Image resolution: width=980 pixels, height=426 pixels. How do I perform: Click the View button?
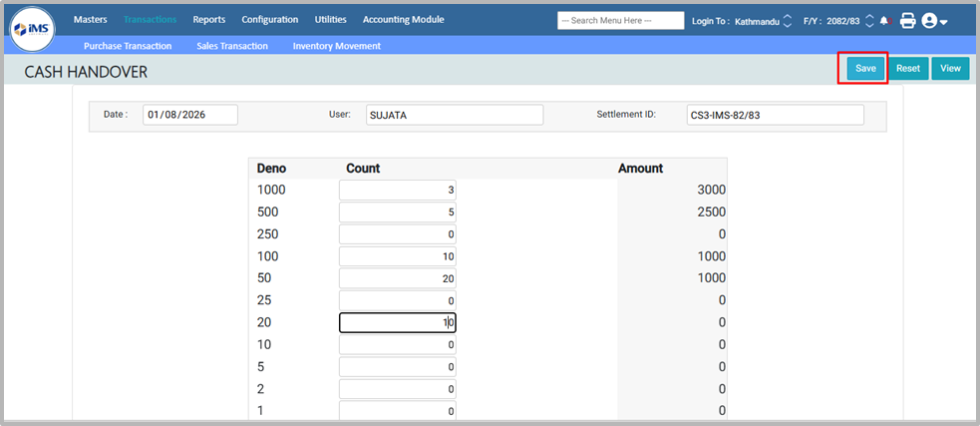tap(950, 68)
